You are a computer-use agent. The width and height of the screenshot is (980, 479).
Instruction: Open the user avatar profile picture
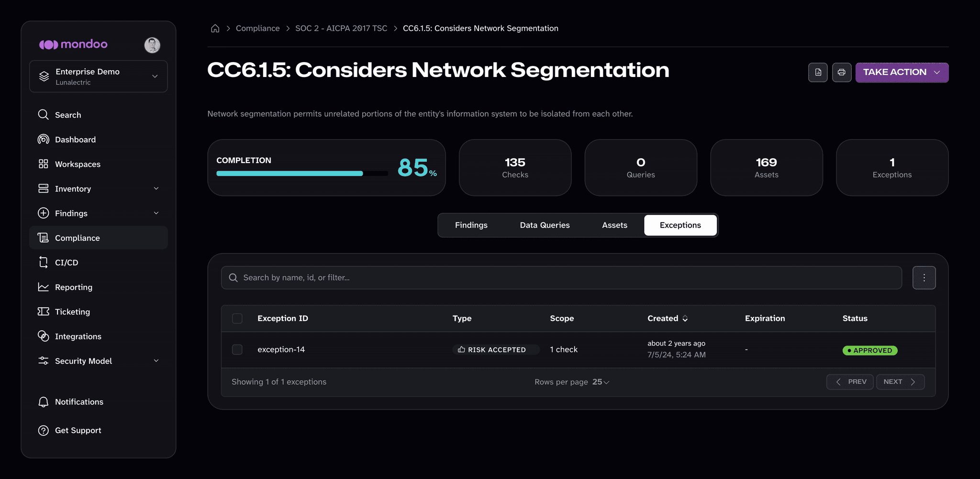pos(152,45)
